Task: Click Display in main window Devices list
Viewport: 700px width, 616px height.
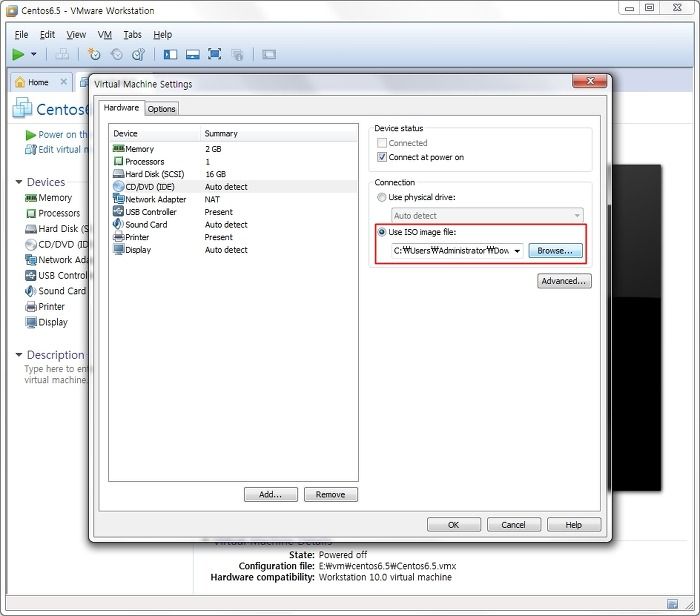Action: tap(47, 322)
